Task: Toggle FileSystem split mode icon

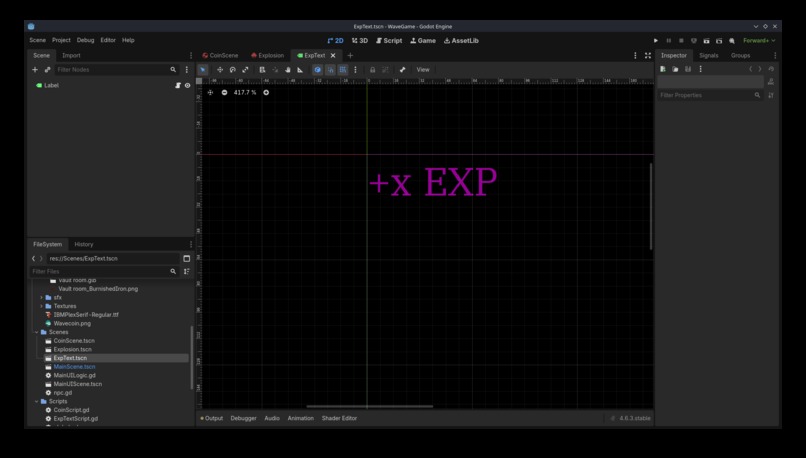Action: [187, 259]
